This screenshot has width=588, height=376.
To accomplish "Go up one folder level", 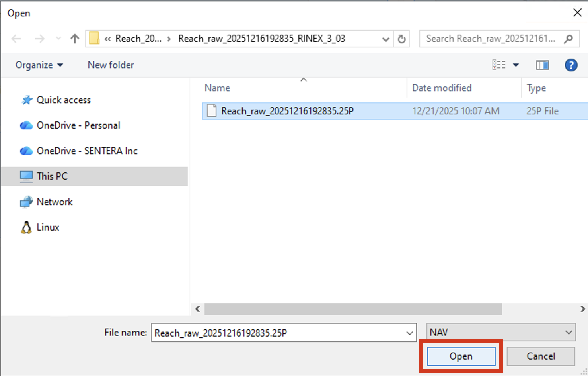I will (74, 39).
